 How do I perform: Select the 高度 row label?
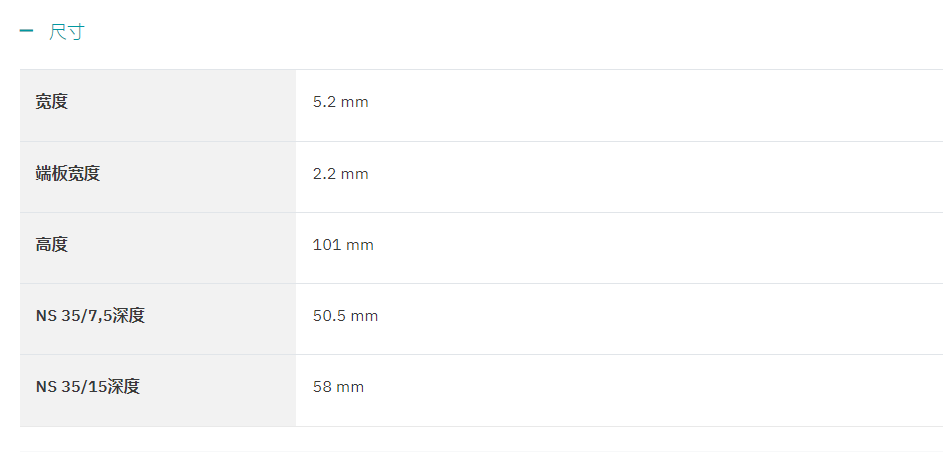tap(52, 245)
